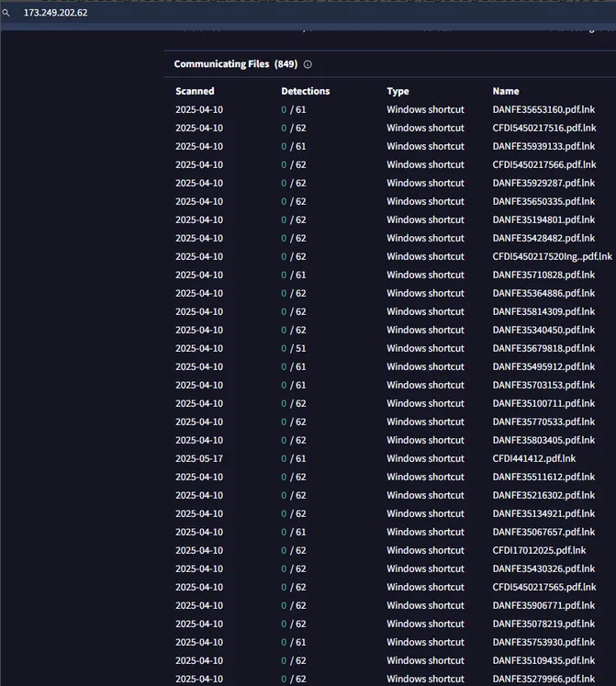Viewport: 616px width, 686px height.
Task: Click the Detections column header
Action: pyautogui.click(x=305, y=91)
